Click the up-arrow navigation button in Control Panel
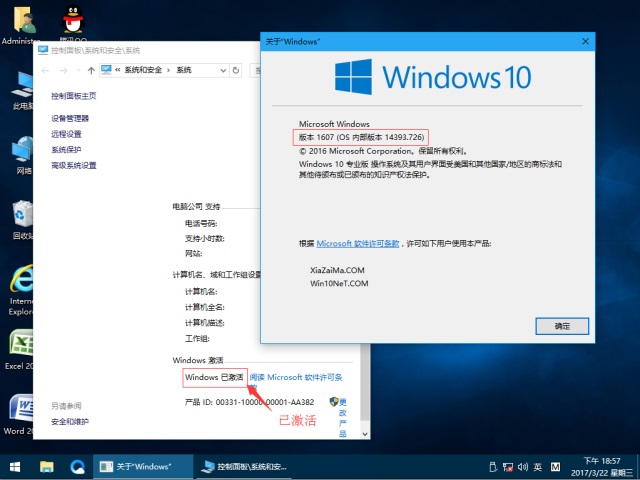Screen dimensions: 640x480 click(91, 70)
